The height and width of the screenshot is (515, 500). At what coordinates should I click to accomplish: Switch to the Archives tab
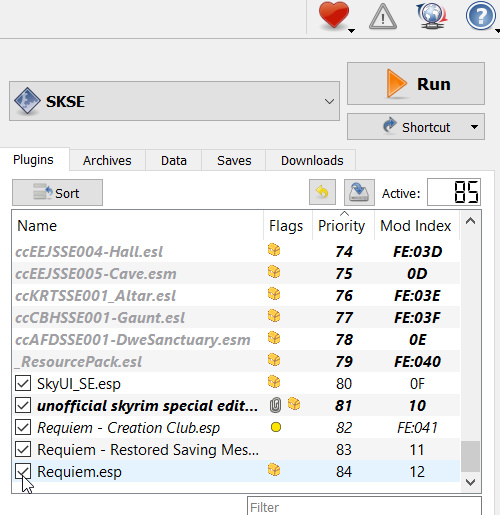(x=107, y=160)
